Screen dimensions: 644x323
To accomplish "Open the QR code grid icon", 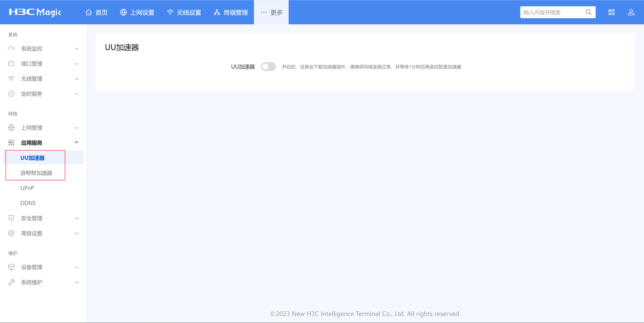I will [611, 12].
